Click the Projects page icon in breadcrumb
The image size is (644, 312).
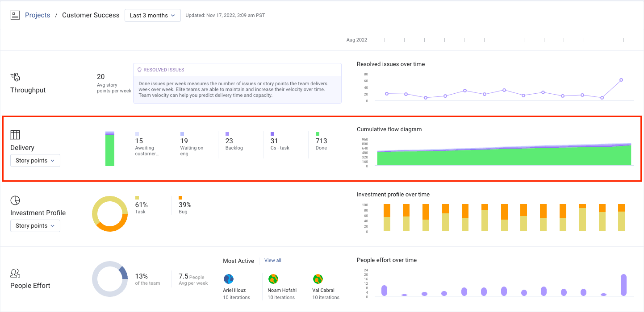click(15, 15)
